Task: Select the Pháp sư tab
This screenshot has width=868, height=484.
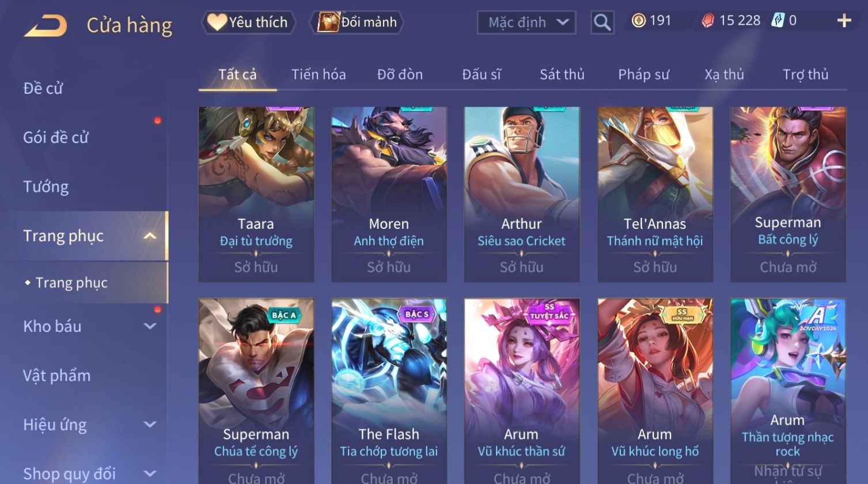Action: [x=643, y=74]
